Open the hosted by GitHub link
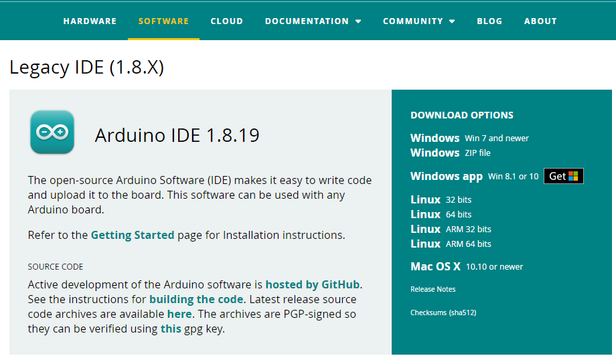The width and height of the screenshot is (616, 364). point(313,284)
